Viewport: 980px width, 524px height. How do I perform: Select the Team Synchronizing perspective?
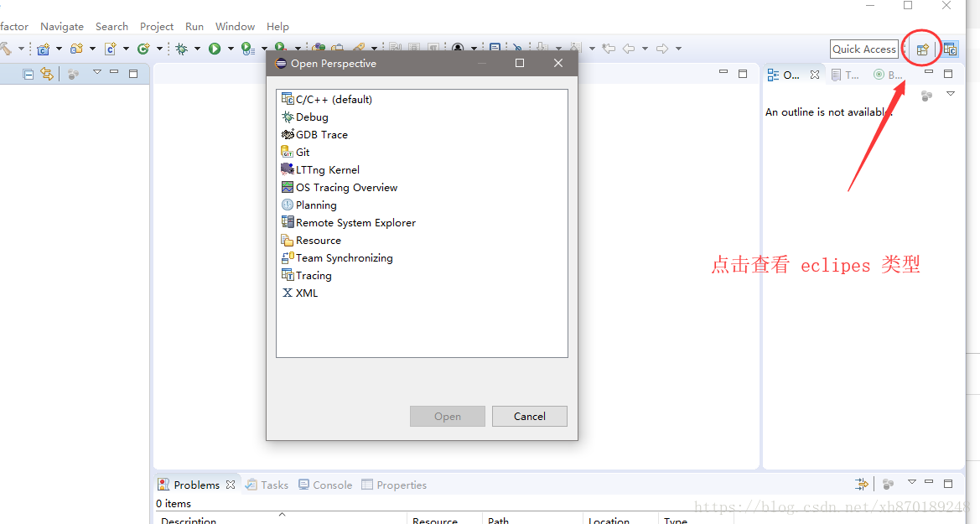tap(338, 257)
